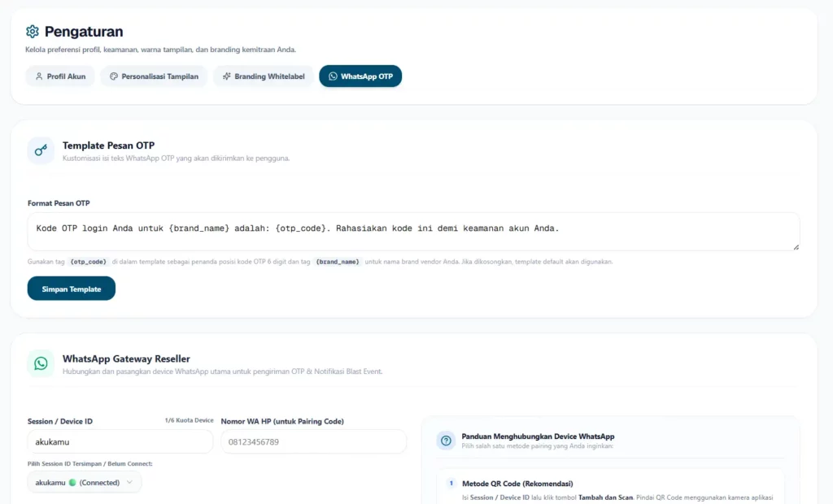Screen dimensions: 833x504
Task: Click the {otp_code} tag in the hint
Action: (x=88, y=262)
